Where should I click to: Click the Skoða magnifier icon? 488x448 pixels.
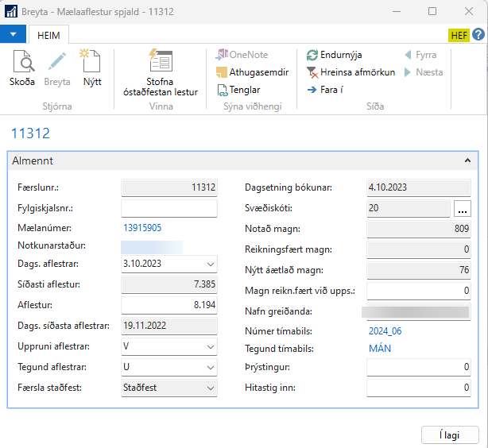(22, 62)
